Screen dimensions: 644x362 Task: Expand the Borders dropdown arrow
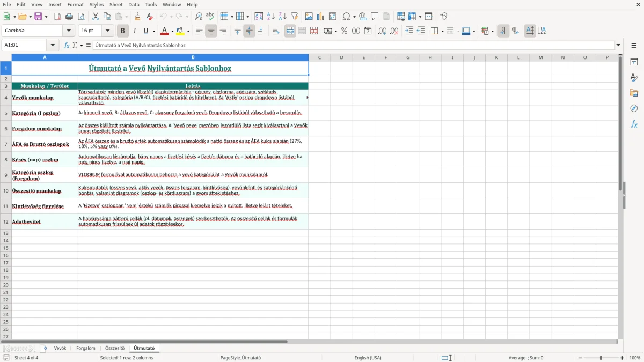pos(442,31)
